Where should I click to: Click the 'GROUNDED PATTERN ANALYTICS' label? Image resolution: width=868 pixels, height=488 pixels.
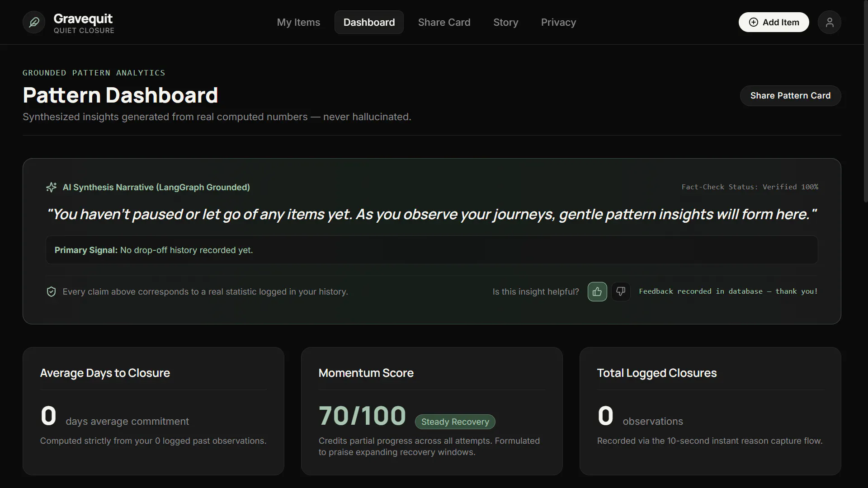[94, 73]
